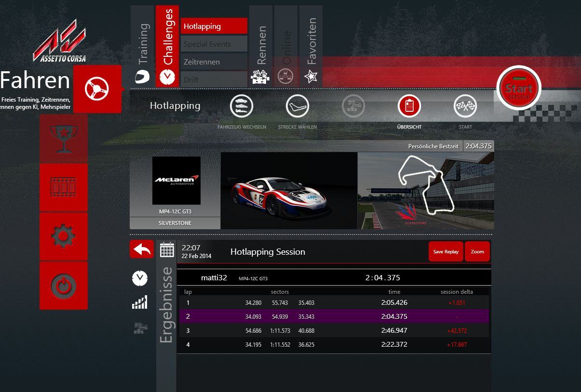Click the power exit icon
The image size is (581, 392).
64,285
